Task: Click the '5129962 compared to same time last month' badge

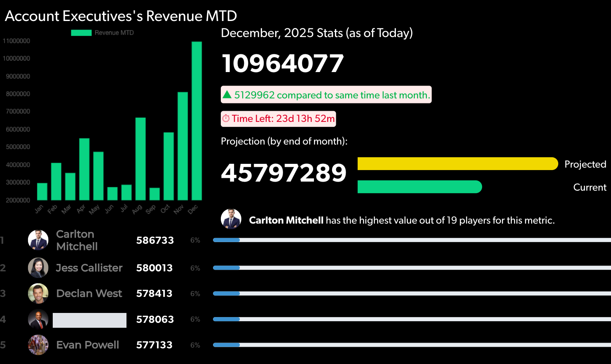Action: 326,95
